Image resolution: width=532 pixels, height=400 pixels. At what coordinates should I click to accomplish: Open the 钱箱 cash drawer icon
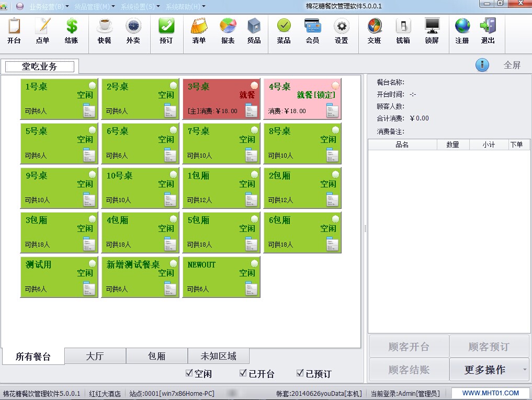tap(403, 31)
